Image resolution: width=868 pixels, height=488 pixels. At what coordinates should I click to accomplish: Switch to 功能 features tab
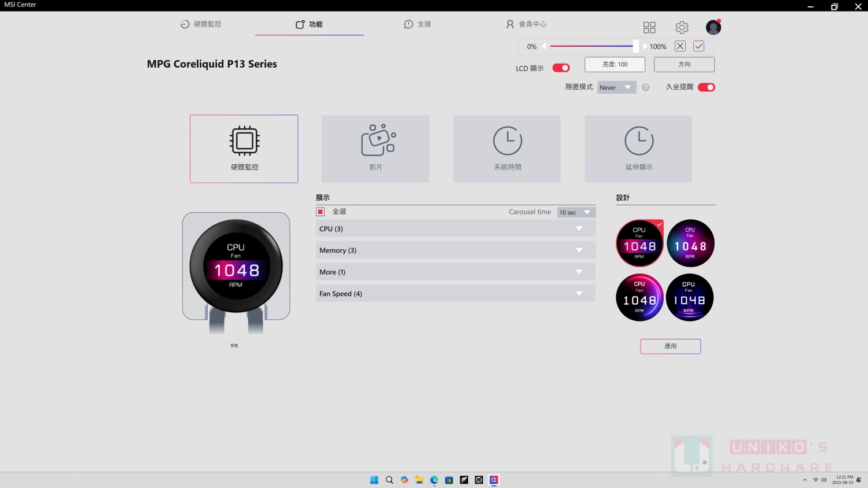coord(309,24)
